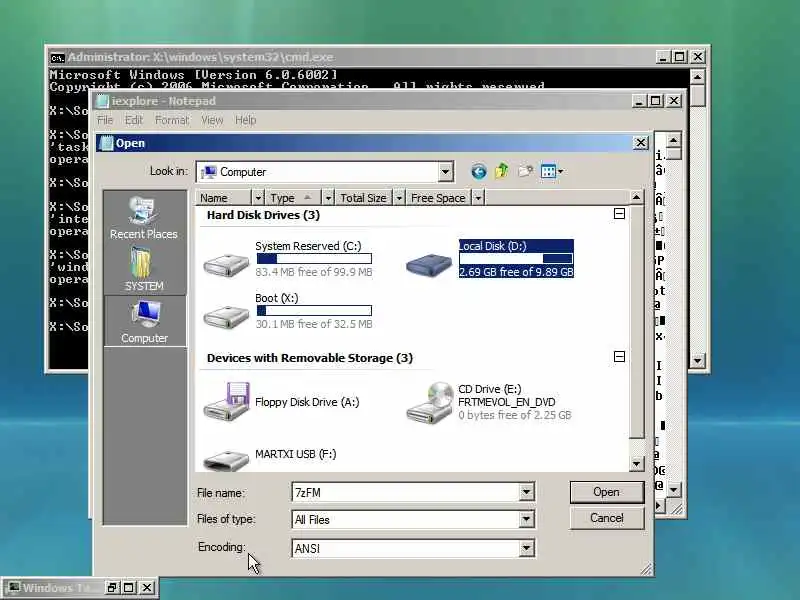Collapse Devices with Removable Storage group
800x600 pixels.
pyautogui.click(x=619, y=357)
